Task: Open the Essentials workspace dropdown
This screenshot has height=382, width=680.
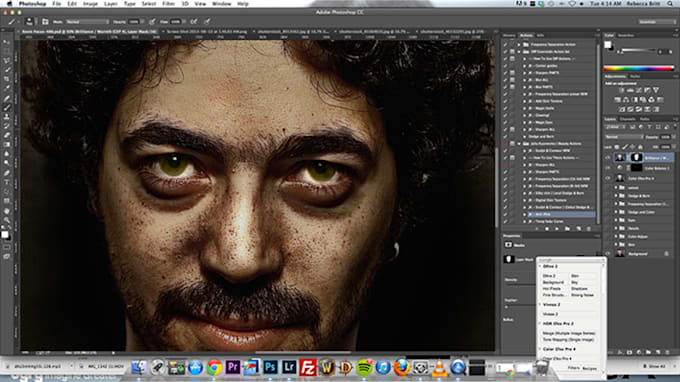Action: (656, 22)
